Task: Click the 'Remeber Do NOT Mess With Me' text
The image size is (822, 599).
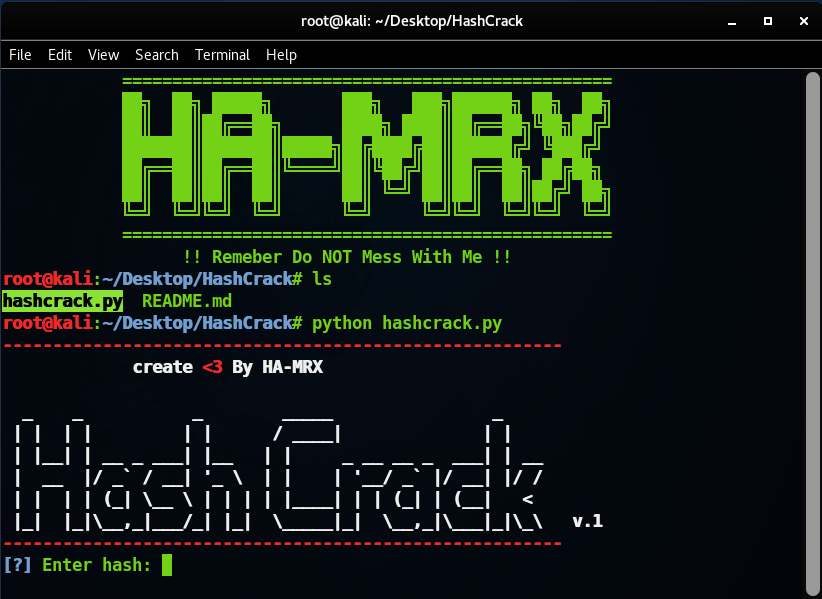Action: [x=347, y=257]
